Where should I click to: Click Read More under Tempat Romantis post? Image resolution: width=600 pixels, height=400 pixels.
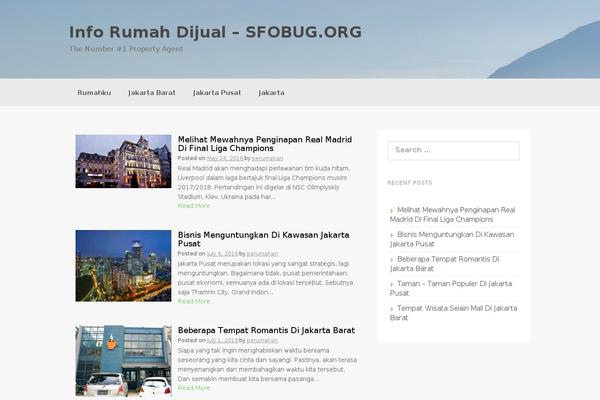(194, 388)
